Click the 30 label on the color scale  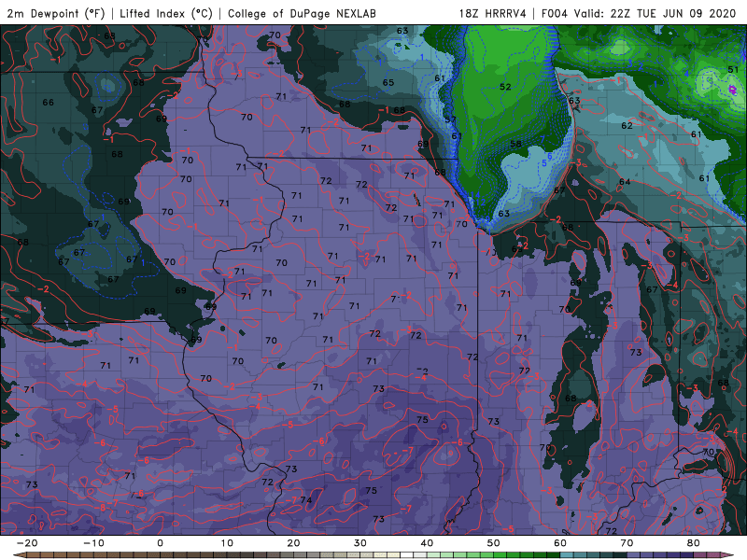360,543
